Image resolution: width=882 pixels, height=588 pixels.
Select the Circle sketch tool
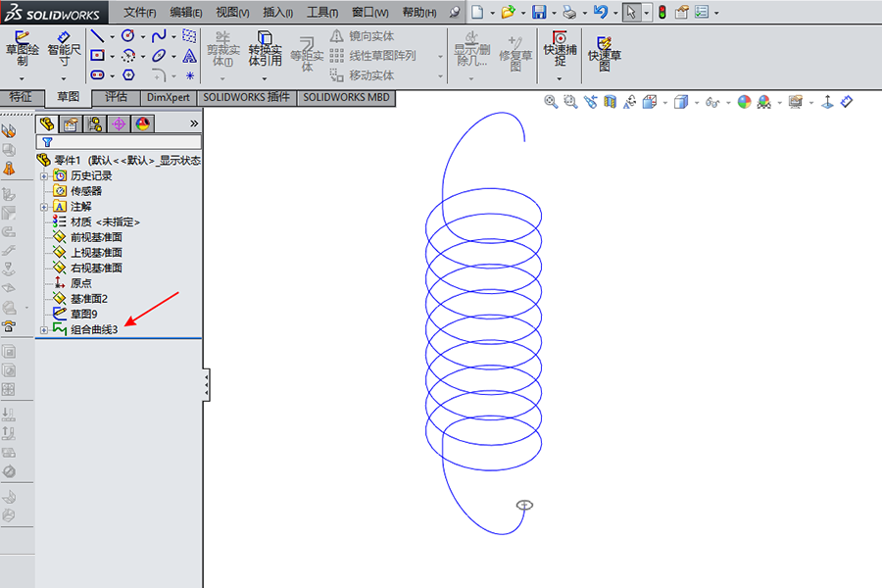[x=128, y=36]
